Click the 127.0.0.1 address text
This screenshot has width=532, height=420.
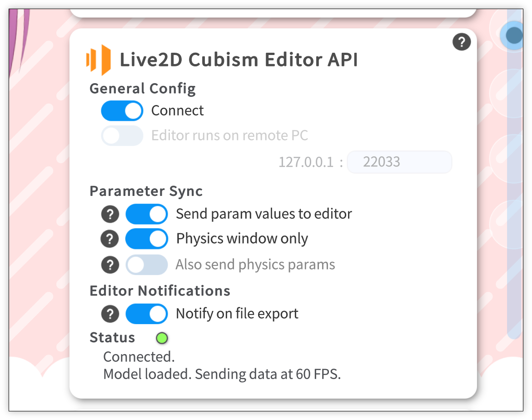306,162
